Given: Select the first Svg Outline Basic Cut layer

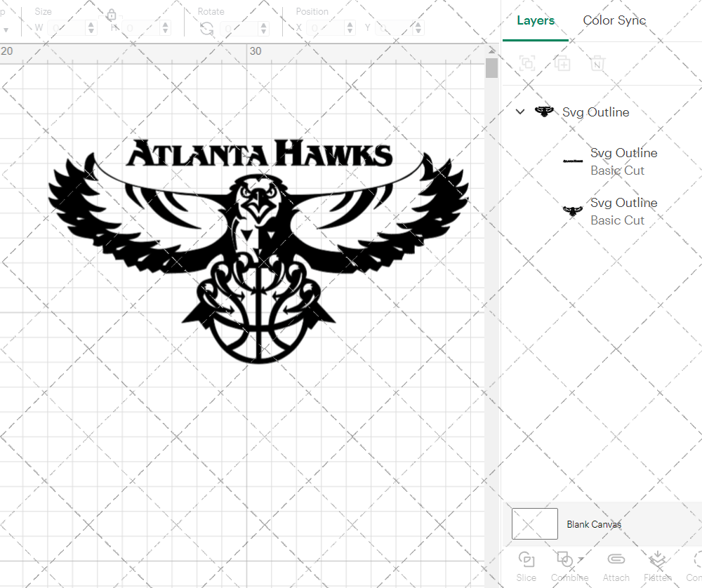Looking at the screenshot, I should click(x=624, y=161).
